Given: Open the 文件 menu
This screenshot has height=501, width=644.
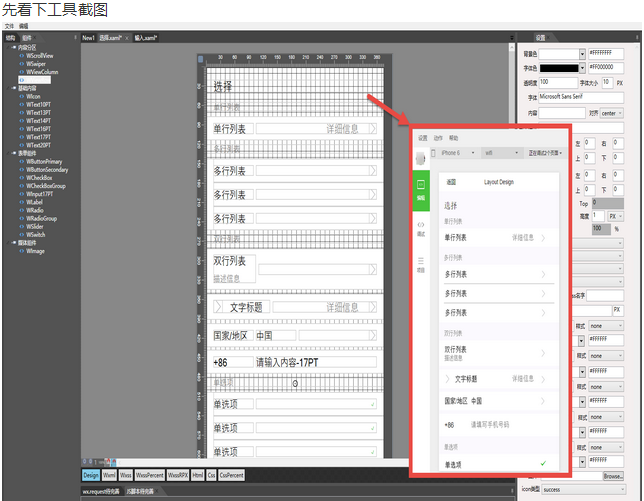Looking at the screenshot, I should point(9,25).
